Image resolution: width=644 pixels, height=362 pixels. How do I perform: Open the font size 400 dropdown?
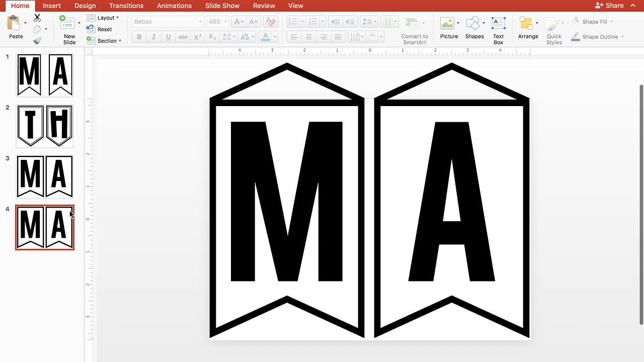(x=225, y=22)
